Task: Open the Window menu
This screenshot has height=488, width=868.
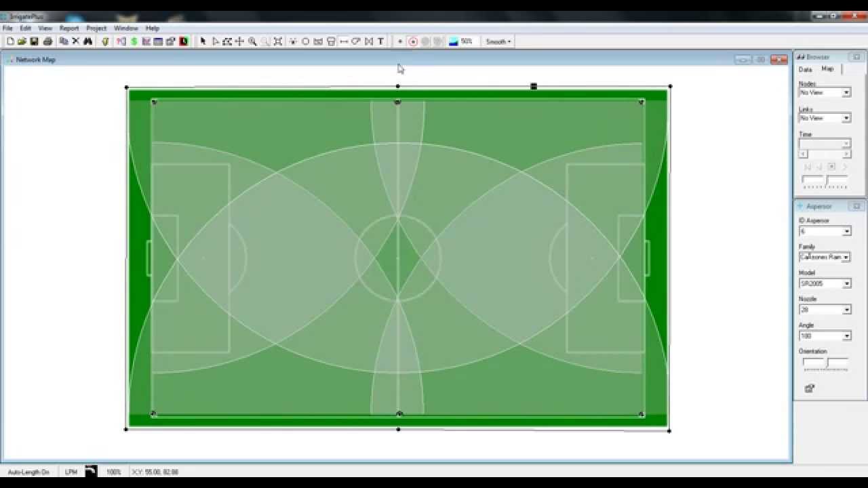Action: pos(126,28)
